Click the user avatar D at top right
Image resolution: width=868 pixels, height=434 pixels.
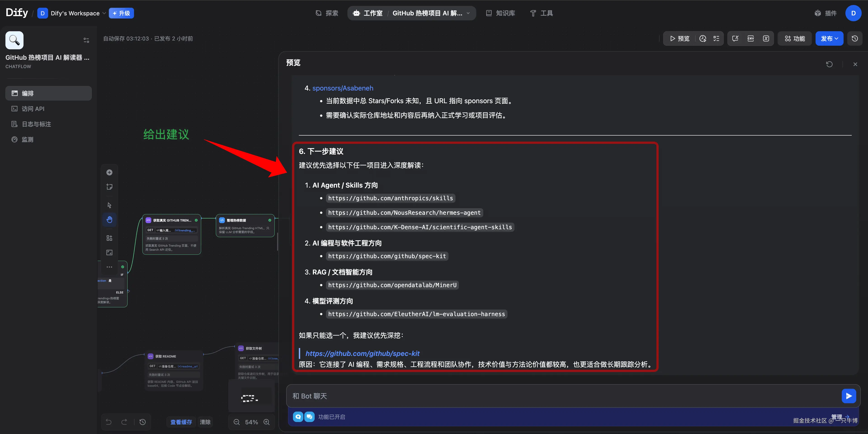tap(853, 13)
